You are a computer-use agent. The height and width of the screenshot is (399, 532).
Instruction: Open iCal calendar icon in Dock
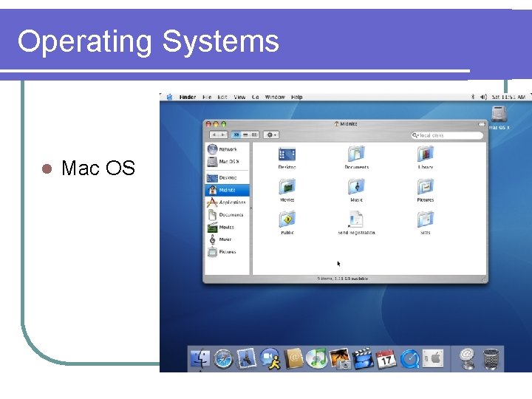click(x=386, y=358)
